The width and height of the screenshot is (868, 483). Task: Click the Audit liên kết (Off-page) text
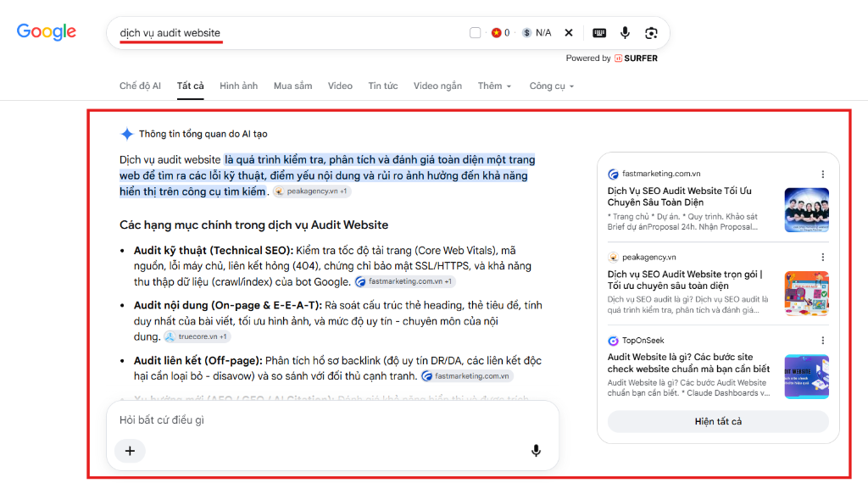tap(198, 361)
